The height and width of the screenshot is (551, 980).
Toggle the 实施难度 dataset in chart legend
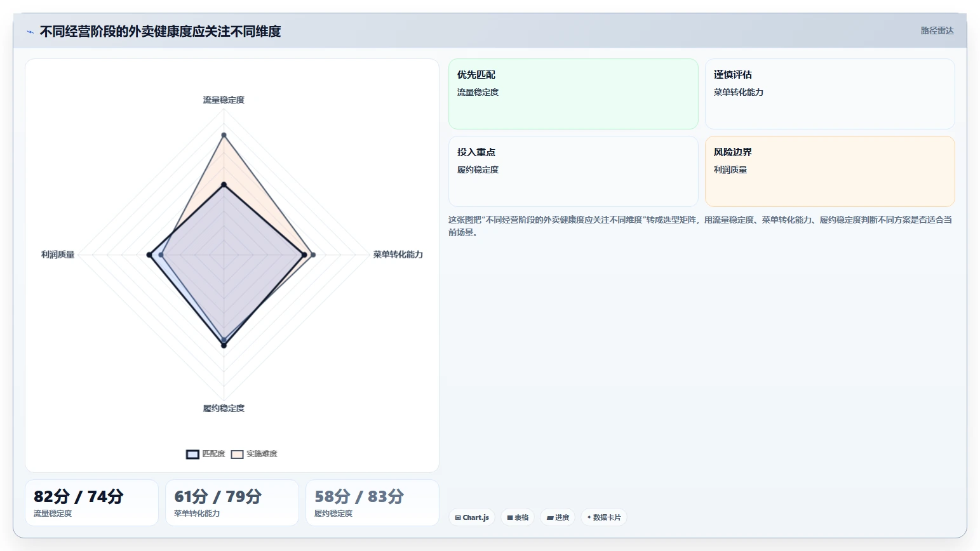(x=254, y=454)
